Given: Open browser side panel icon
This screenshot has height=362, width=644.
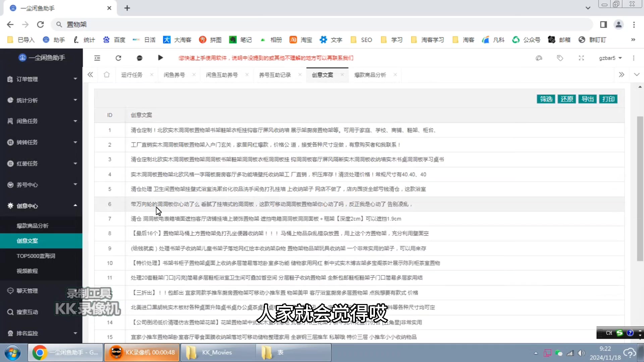Looking at the screenshot, I should pos(603,24).
